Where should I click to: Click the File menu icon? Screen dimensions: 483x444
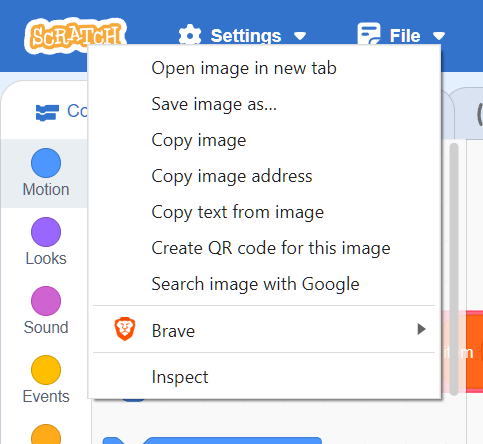tap(369, 34)
